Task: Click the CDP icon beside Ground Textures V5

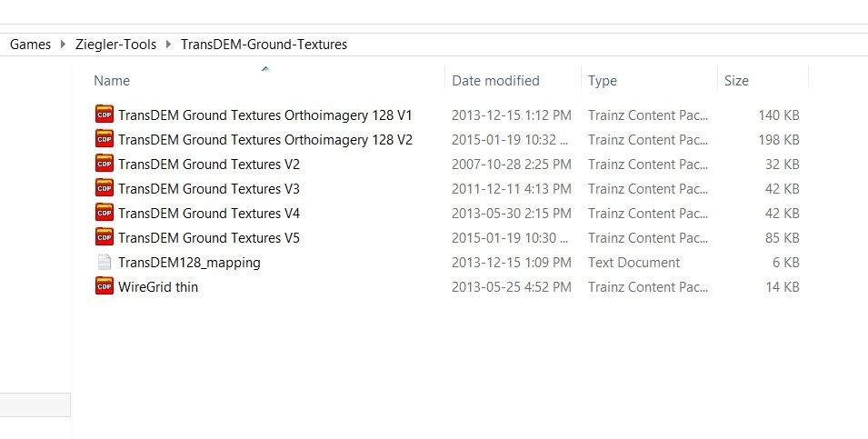Action: pyautogui.click(x=104, y=238)
